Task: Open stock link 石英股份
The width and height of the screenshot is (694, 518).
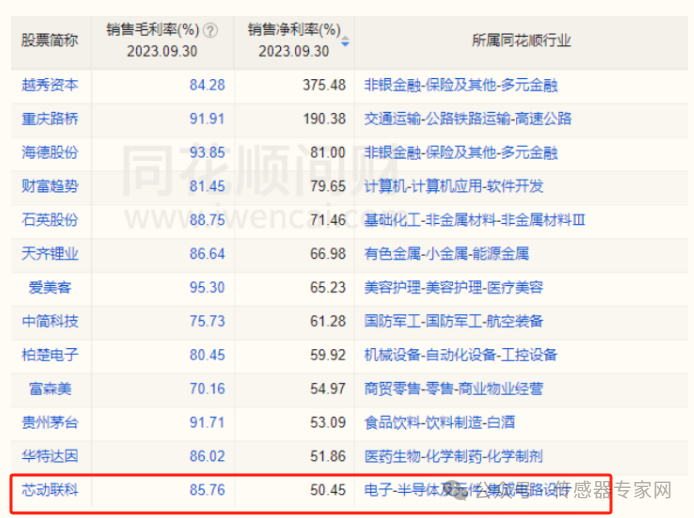Action: tap(50, 220)
